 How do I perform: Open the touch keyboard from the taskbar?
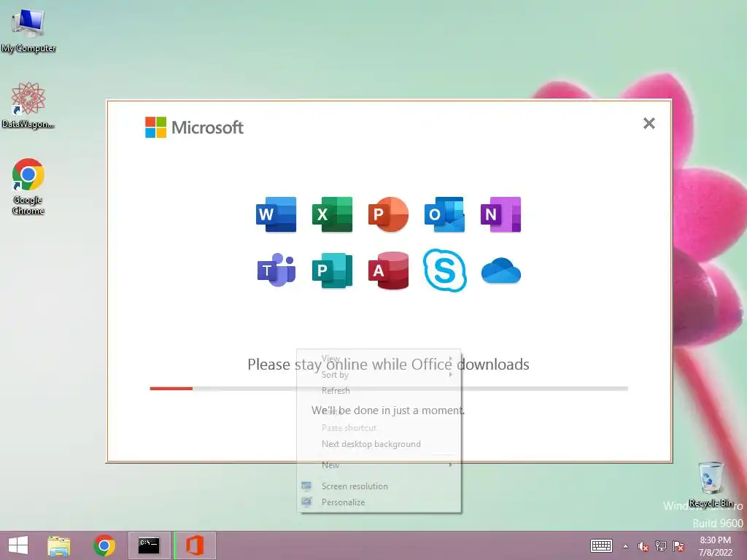pos(601,545)
